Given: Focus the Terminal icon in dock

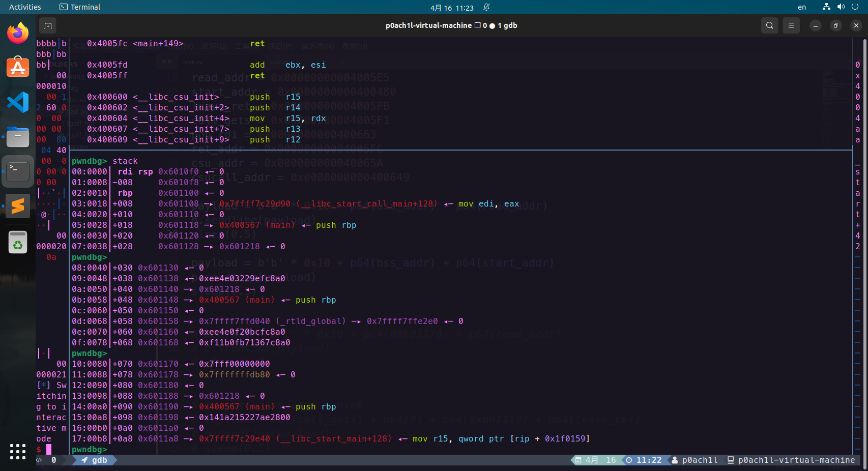Looking at the screenshot, I should 18,171.
